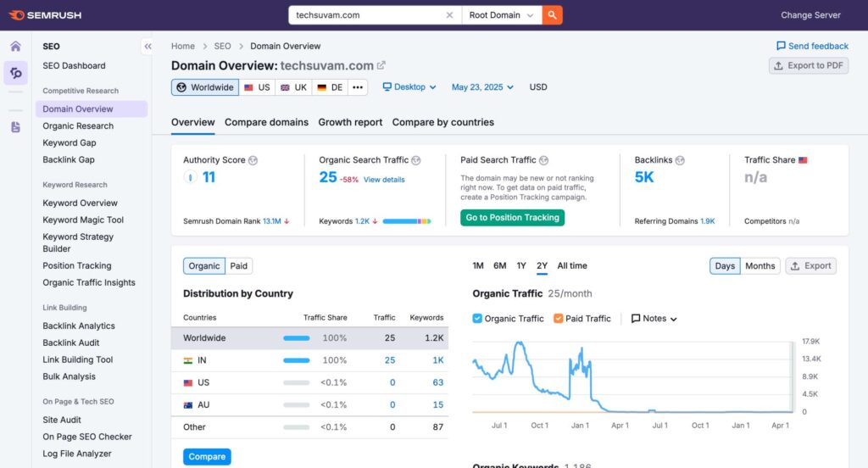Open techsuvam.com external link icon
The height and width of the screenshot is (468, 868).
(381, 65)
